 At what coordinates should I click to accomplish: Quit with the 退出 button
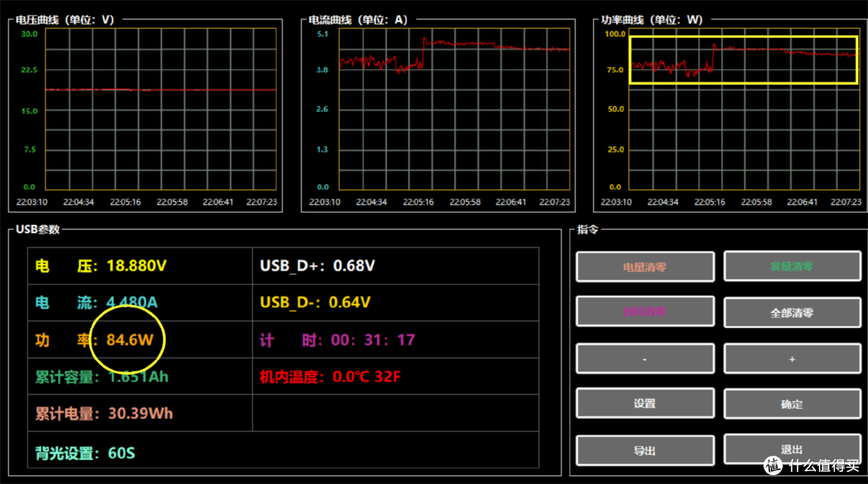coord(792,449)
